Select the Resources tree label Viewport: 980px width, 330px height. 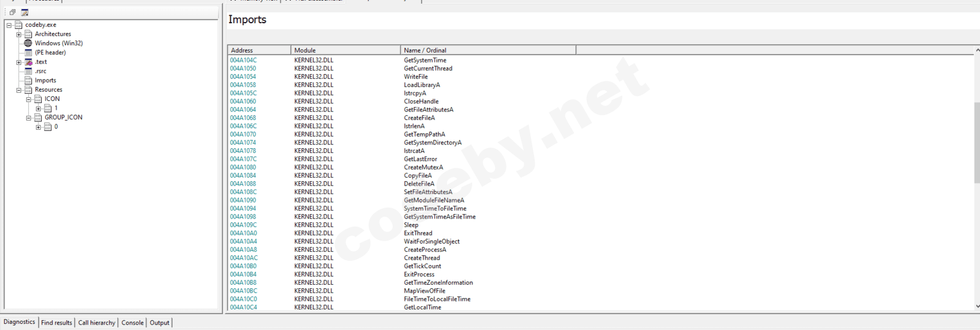(x=48, y=89)
